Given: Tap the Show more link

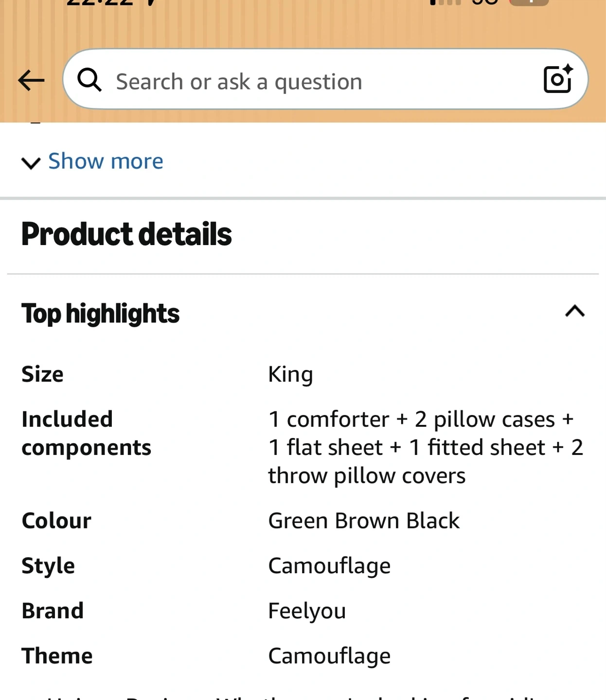Looking at the screenshot, I should coord(106,161).
